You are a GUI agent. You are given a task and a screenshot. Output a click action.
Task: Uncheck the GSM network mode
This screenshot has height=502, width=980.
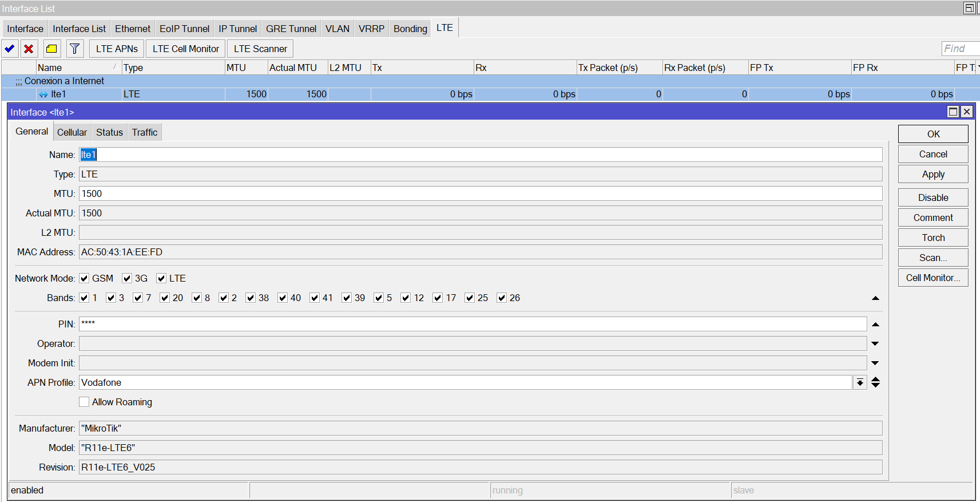point(85,279)
